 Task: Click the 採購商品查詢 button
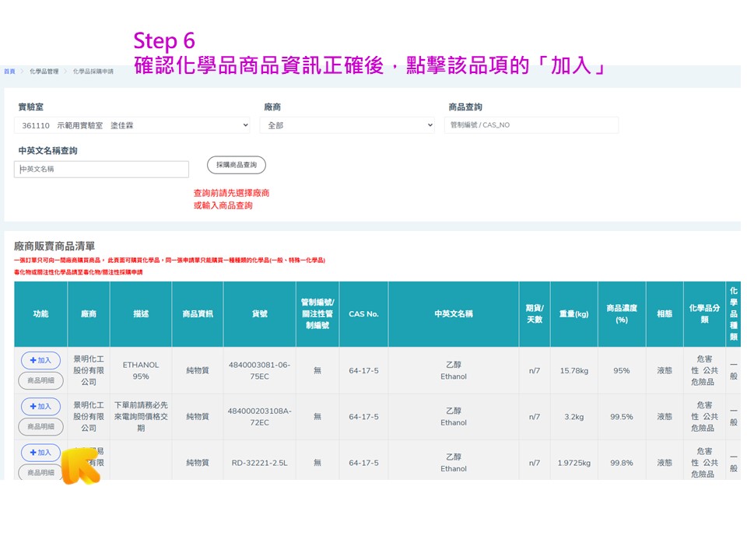(x=237, y=165)
